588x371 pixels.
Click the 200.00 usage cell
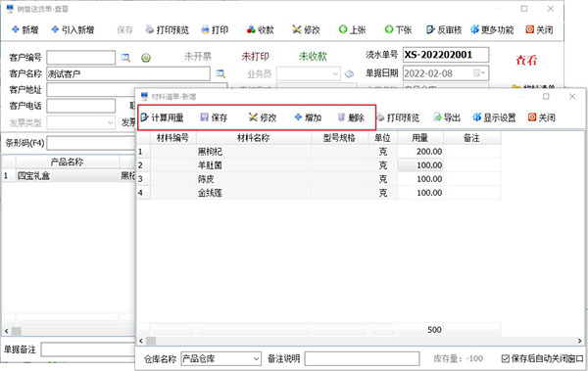[x=420, y=152]
